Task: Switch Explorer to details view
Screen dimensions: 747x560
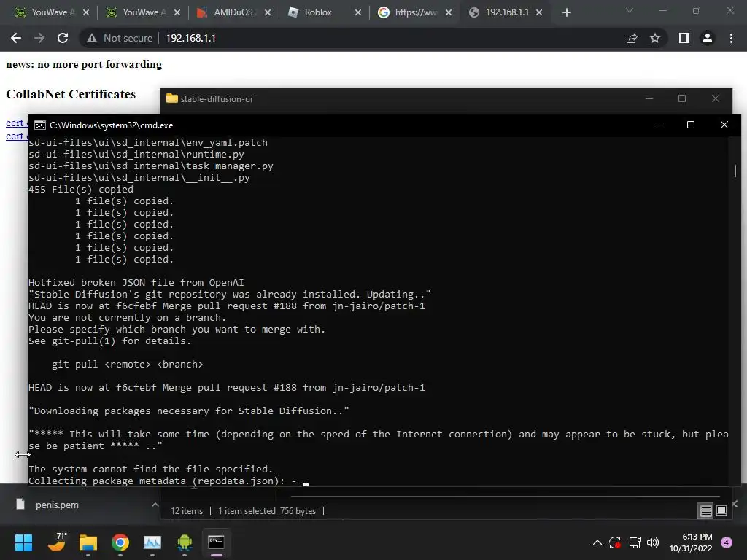Action: click(705, 511)
